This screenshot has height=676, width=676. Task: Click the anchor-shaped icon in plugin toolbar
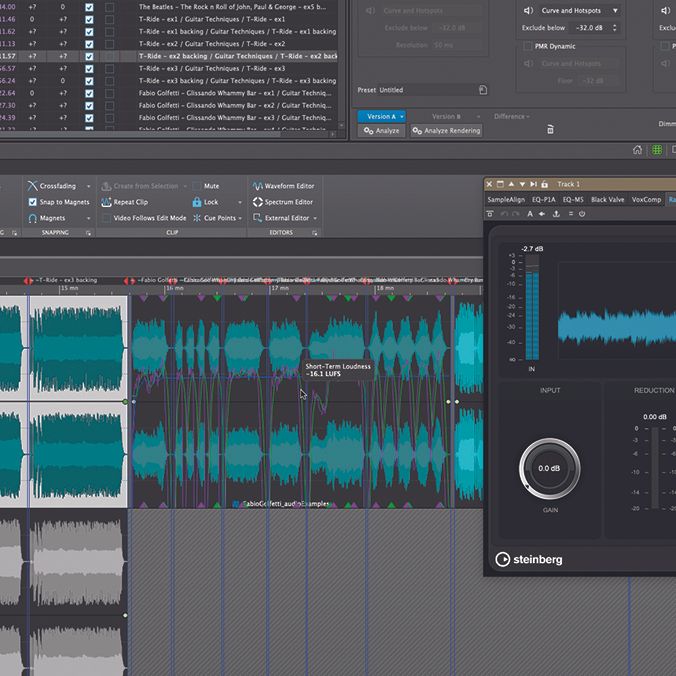point(556,214)
